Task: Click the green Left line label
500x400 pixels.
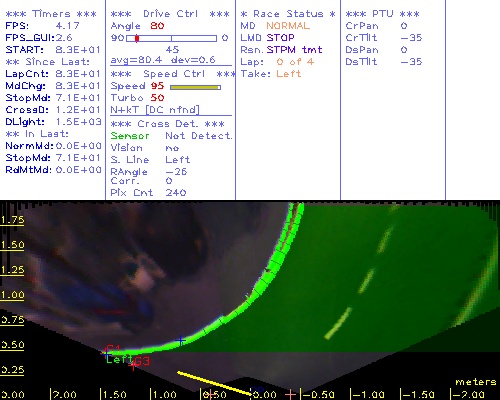Action: click(x=119, y=359)
